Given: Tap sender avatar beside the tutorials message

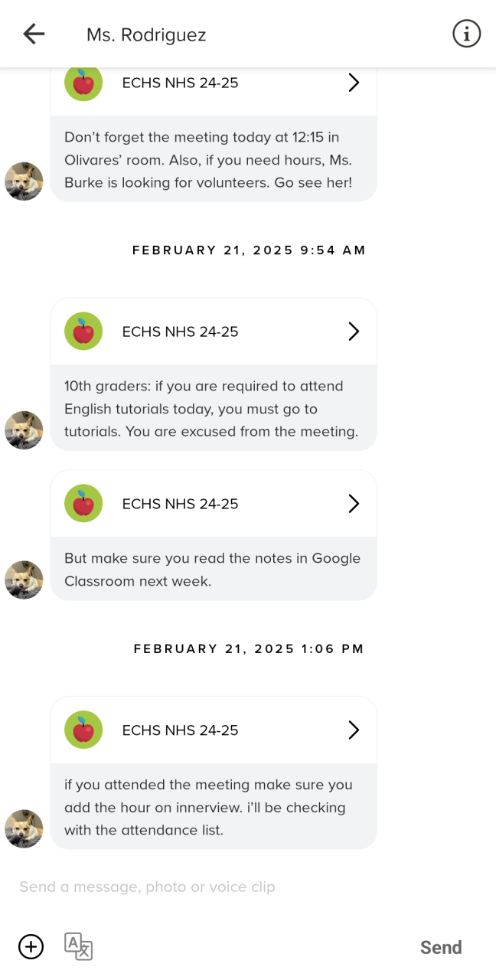Looking at the screenshot, I should [x=24, y=430].
